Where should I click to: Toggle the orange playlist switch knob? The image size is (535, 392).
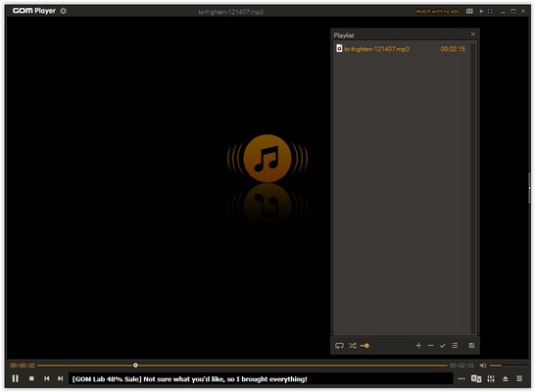[365, 346]
